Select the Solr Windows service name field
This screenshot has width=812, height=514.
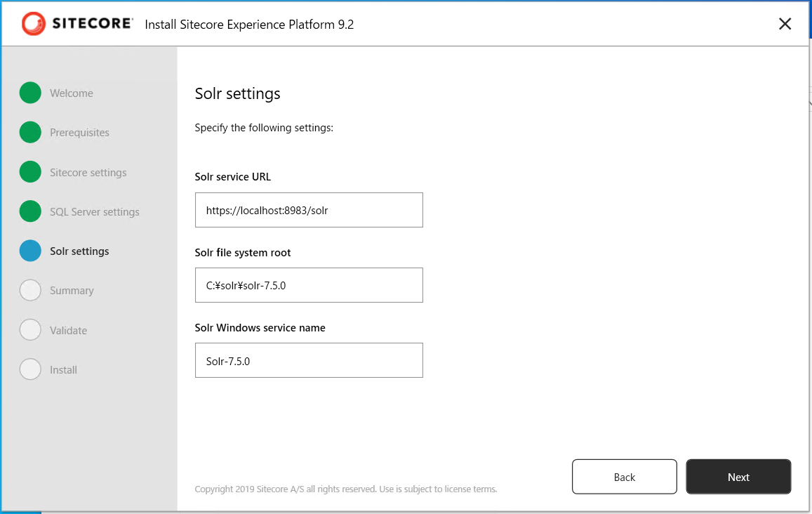tap(309, 360)
